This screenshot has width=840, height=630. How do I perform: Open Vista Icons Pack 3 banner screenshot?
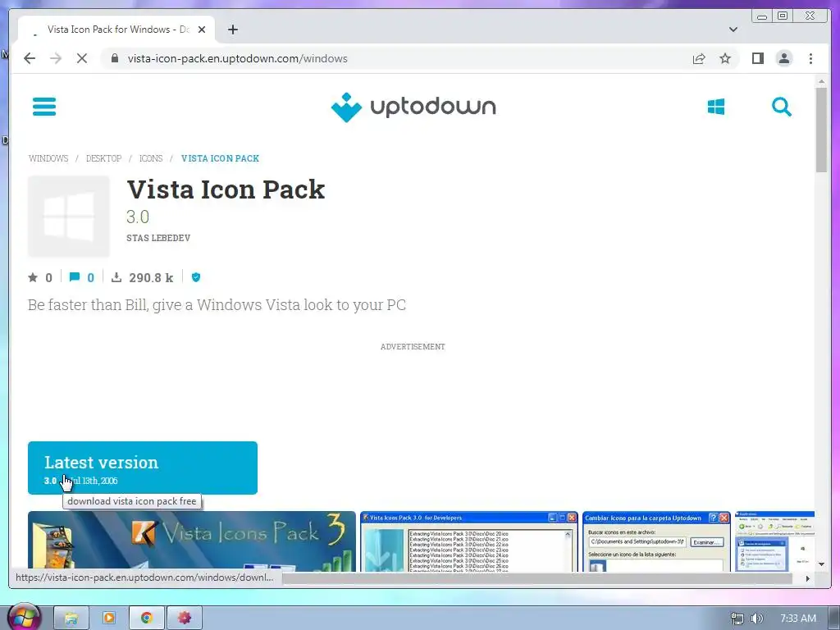click(192, 541)
